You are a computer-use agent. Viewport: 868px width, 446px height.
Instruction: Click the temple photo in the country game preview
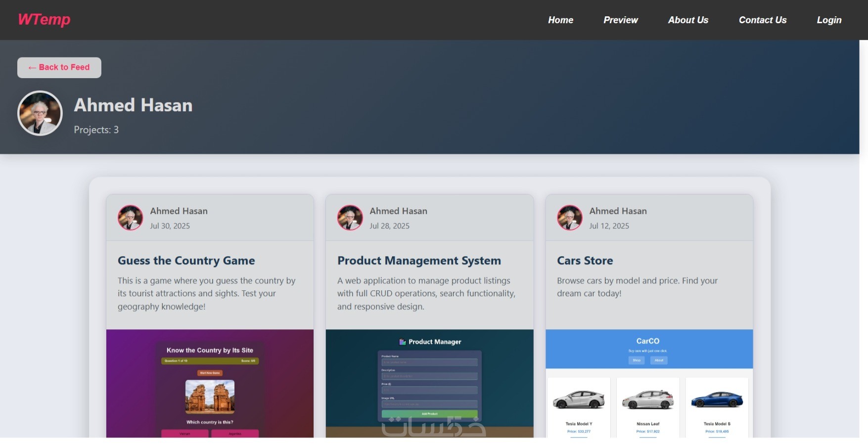click(210, 397)
